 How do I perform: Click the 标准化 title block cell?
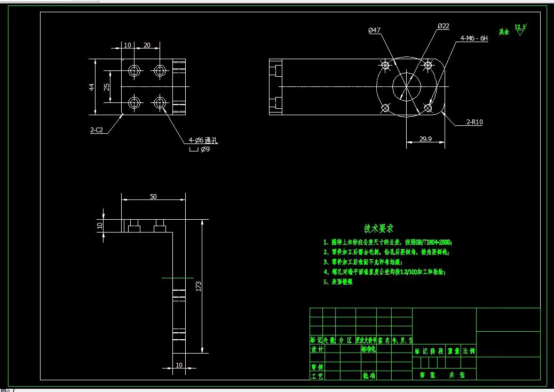368,349
